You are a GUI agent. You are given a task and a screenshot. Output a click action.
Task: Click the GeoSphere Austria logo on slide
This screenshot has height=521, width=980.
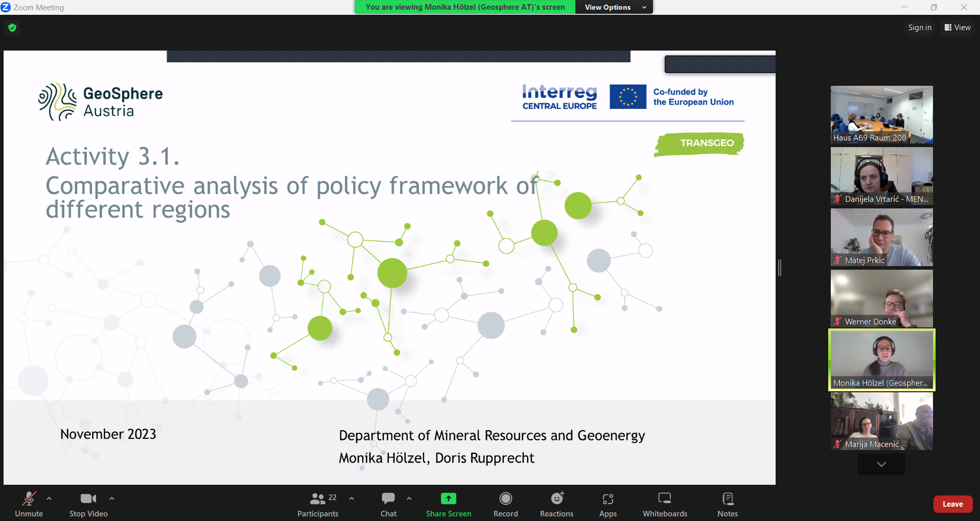[x=100, y=102]
